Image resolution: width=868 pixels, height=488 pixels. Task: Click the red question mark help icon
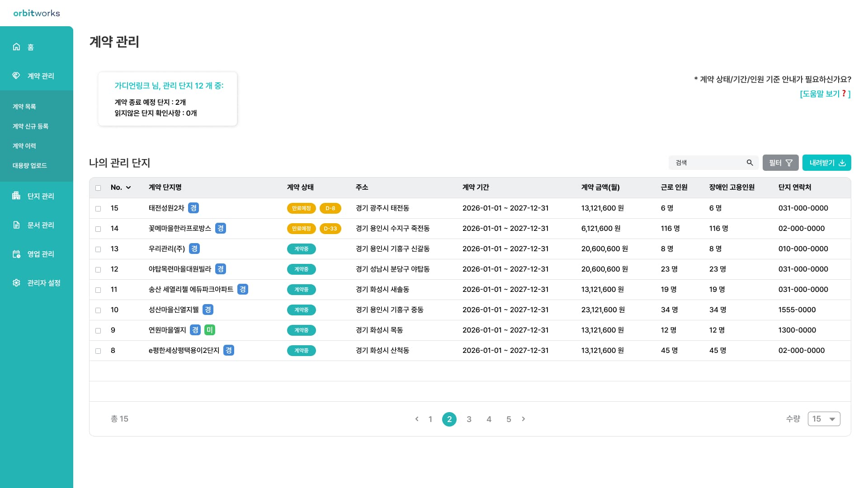pos(844,93)
